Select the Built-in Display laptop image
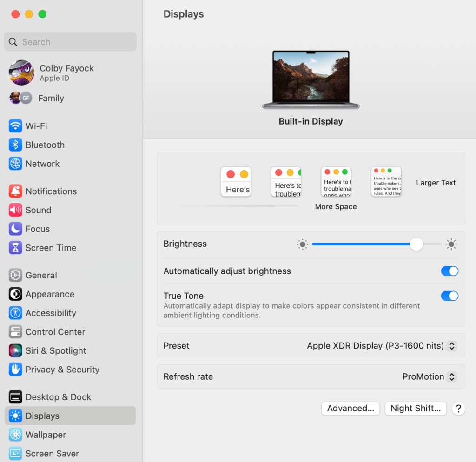476x462 pixels. click(311, 79)
